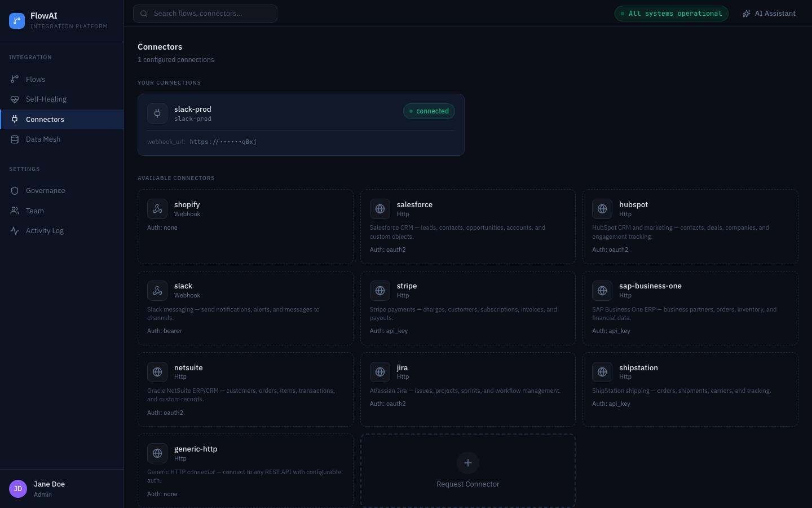This screenshot has height=508, width=812.
Task: Click the All systems operational status pill
Action: coord(671,13)
